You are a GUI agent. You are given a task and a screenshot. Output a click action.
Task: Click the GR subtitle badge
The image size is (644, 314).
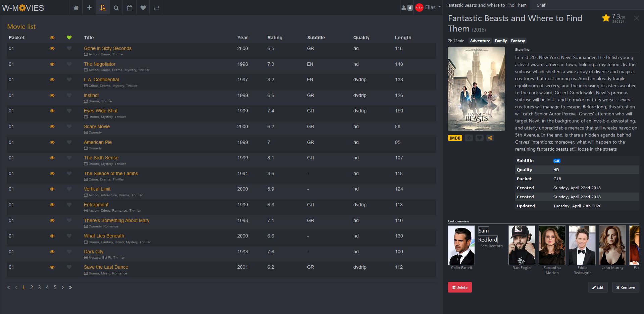coord(557,161)
